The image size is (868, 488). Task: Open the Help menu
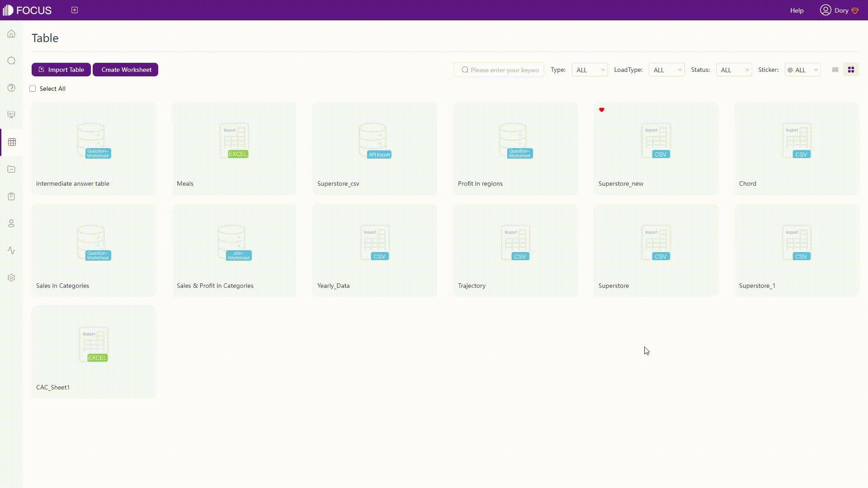coord(797,10)
